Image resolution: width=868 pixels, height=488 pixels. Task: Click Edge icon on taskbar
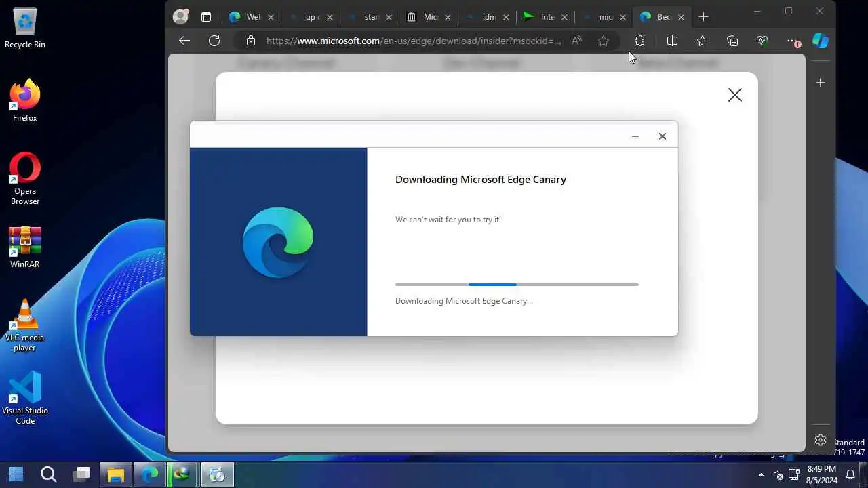click(x=150, y=474)
